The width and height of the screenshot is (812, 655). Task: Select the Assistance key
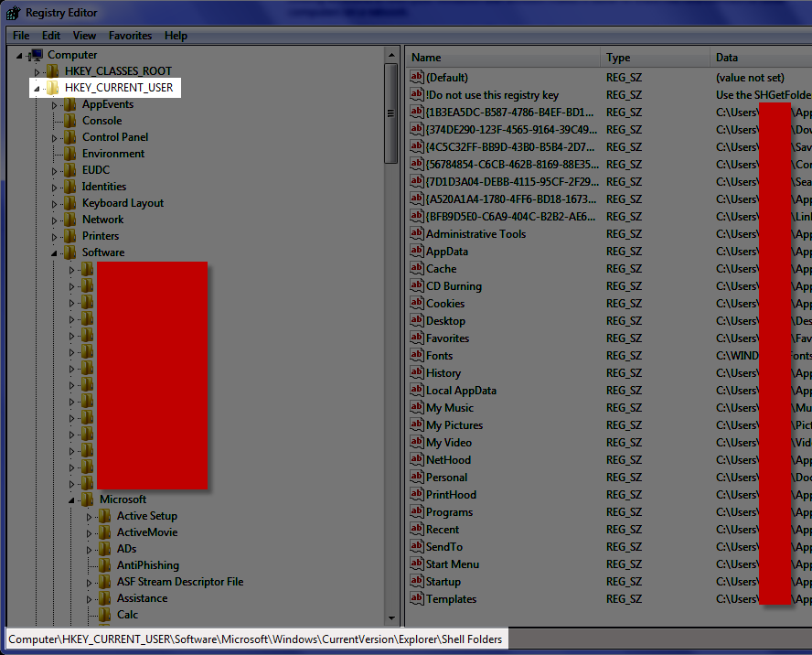click(143, 598)
